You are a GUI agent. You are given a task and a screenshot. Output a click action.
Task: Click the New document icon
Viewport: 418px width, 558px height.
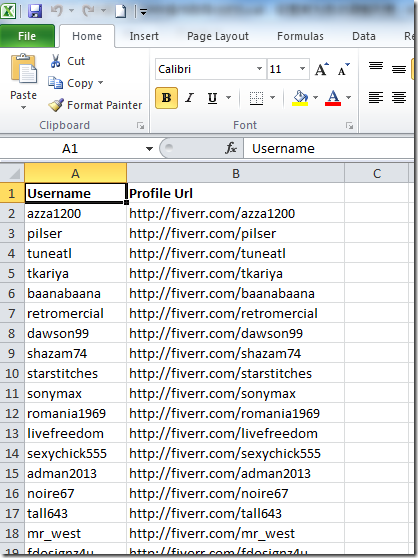pyautogui.click(x=121, y=11)
